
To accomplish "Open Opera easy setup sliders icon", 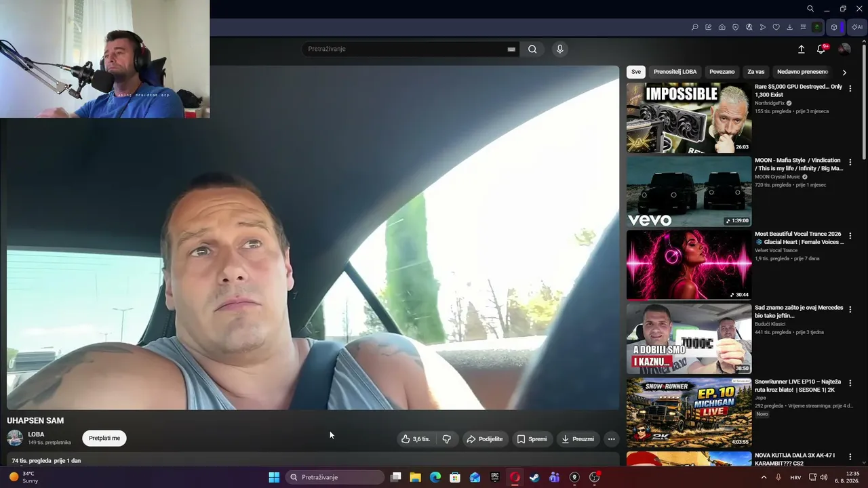I will pyautogui.click(x=804, y=27).
